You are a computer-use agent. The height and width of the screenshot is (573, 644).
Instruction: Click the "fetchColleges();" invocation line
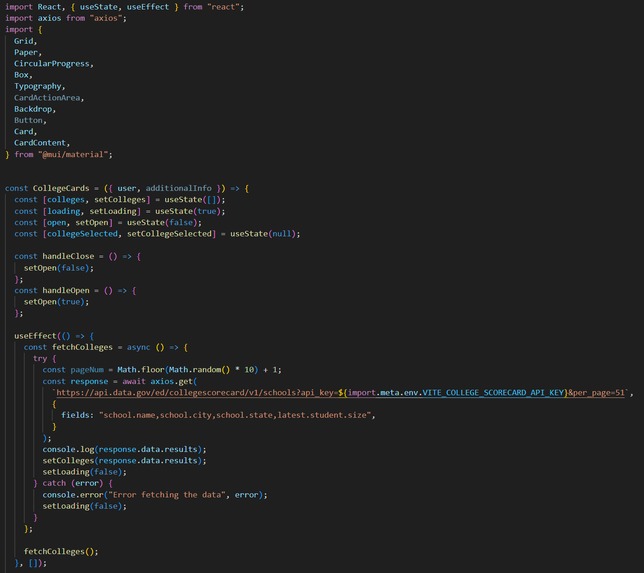(x=61, y=552)
